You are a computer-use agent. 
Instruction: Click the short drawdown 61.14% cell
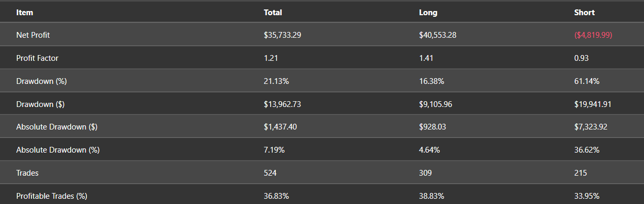coord(587,81)
